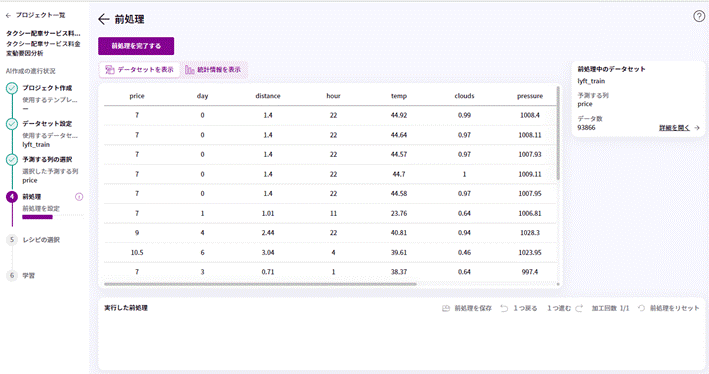Click the back arrow beside 前処理 title

[104, 19]
